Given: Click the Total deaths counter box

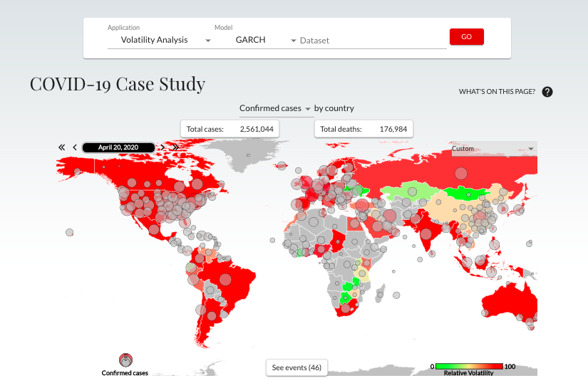Looking at the screenshot, I should pyautogui.click(x=363, y=129).
